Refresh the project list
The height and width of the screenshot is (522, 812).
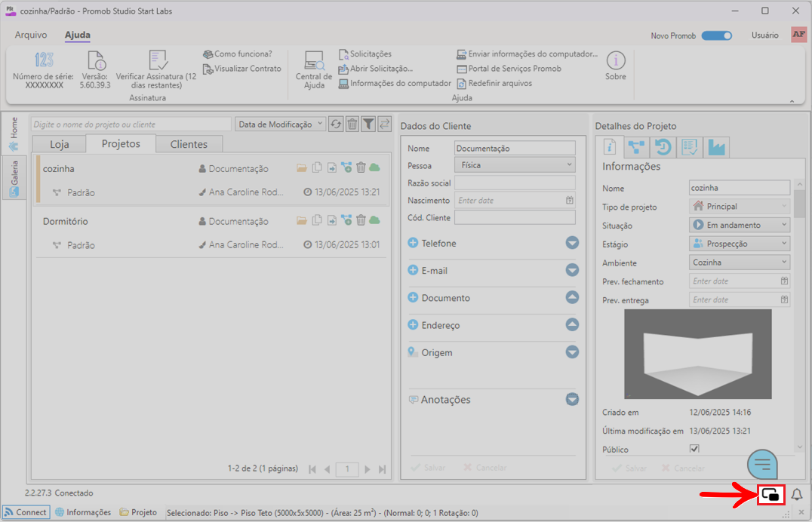(336, 124)
